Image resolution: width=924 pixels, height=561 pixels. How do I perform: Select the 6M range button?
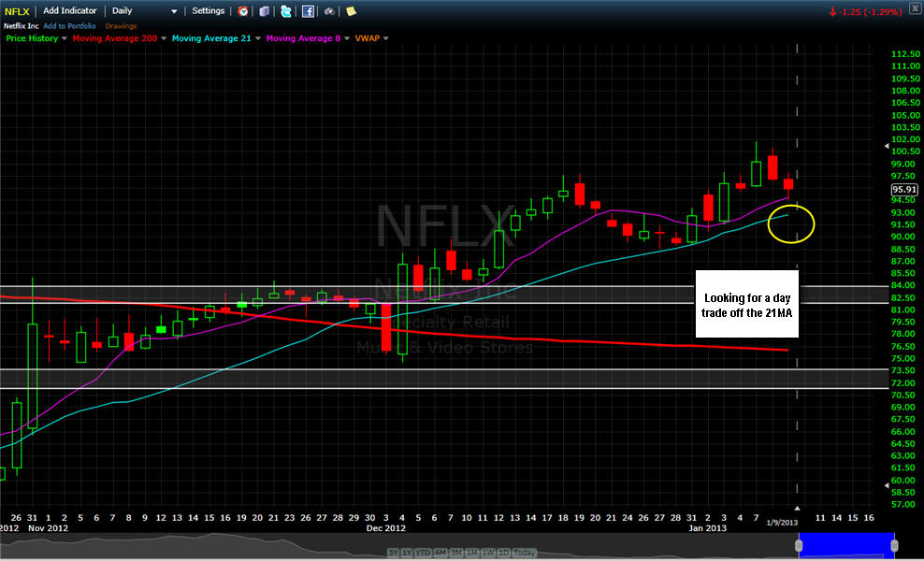click(x=440, y=553)
